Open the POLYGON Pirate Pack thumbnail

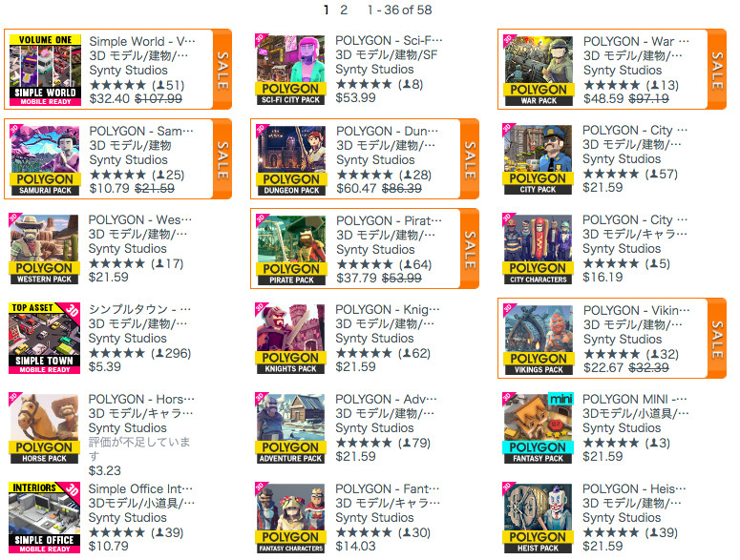[x=291, y=249]
